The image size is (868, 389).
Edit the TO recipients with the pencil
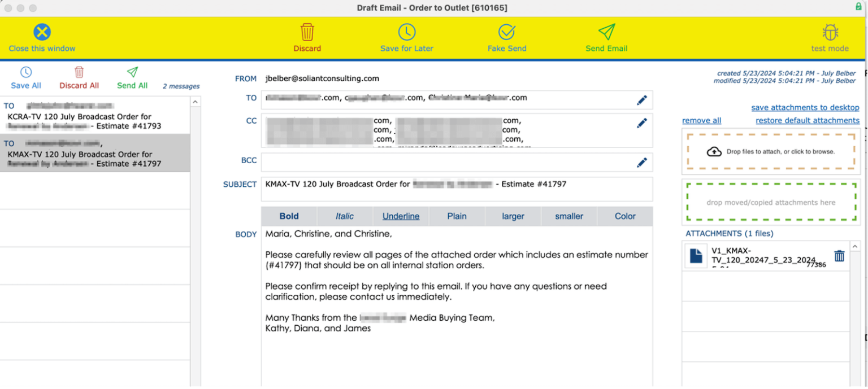(641, 99)
